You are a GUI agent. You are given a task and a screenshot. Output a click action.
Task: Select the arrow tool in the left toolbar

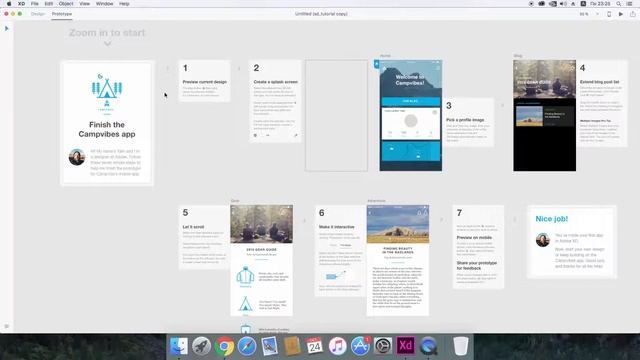pos(7,29)
